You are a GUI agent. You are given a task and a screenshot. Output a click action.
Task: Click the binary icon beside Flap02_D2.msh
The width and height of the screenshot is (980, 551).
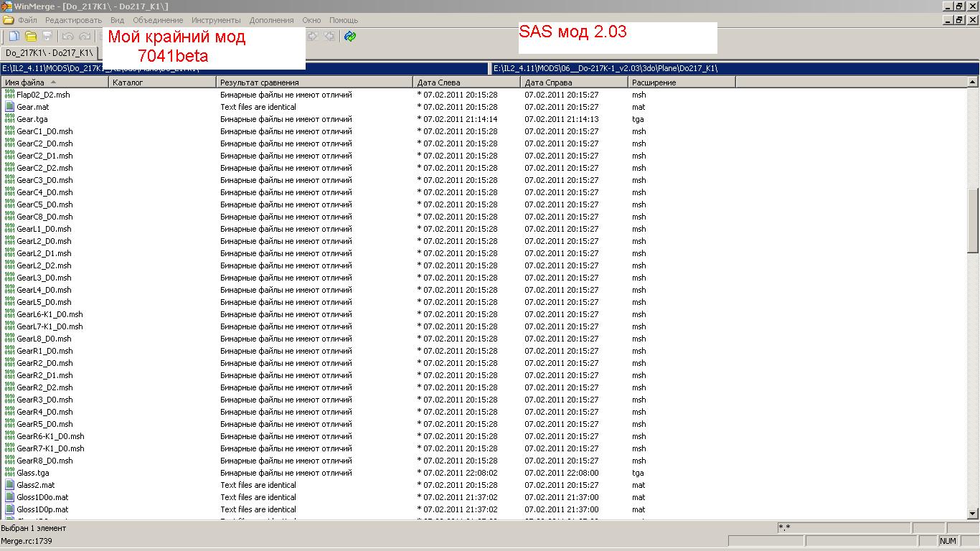(x=10, y=95)
